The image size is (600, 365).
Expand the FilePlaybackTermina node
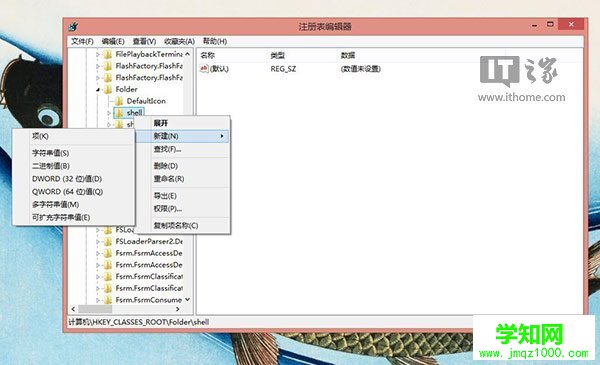(x=98, y=55)
